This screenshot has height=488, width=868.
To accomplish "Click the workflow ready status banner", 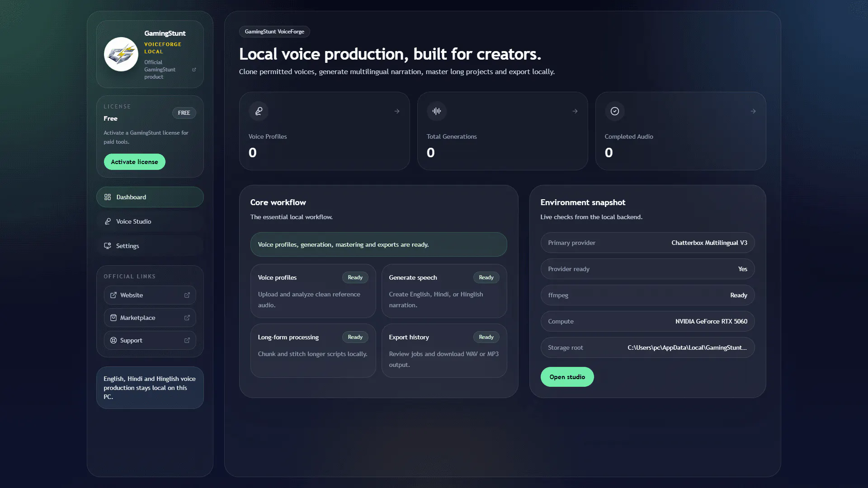I will (379, 244).
